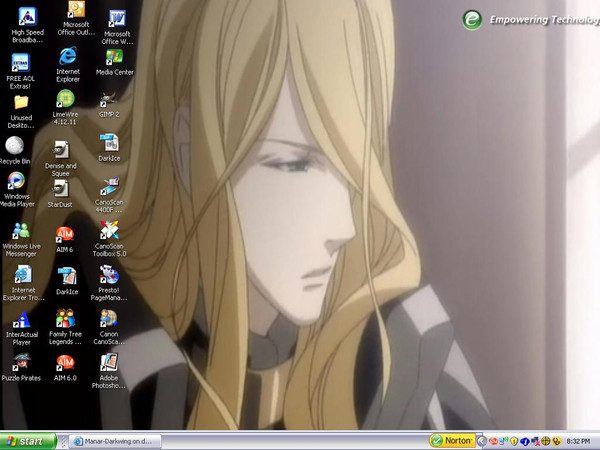This screenshot has width=600, height=450.
Task: Click red AIM icon in system tray
Action: 493,441
